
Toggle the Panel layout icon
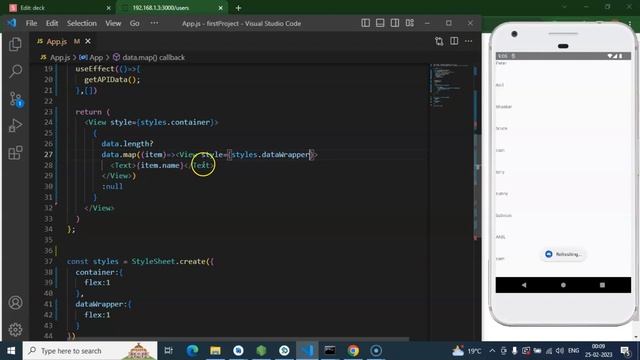380,23
